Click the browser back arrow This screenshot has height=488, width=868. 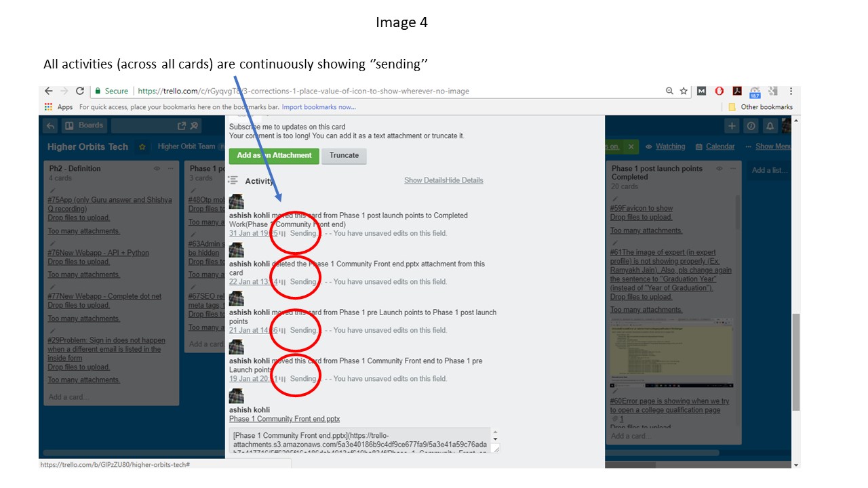[x=48, y=91]
